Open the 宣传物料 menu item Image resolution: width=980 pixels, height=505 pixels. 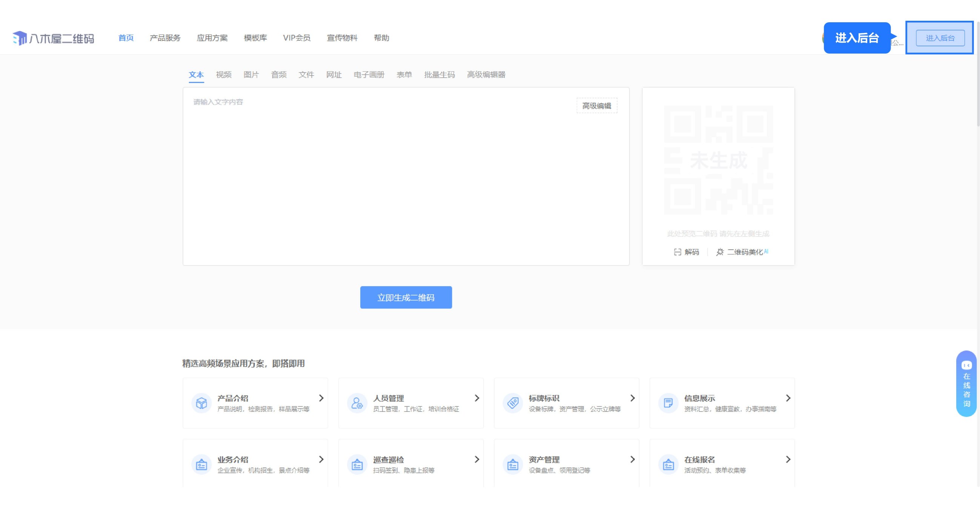(342, 38)
